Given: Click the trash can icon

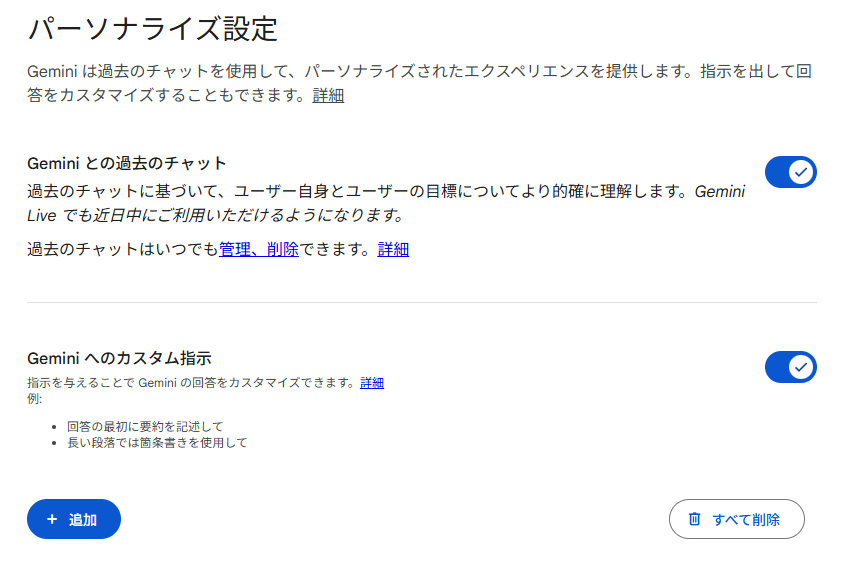Looking at the screenshot, I should coord(694,520).
